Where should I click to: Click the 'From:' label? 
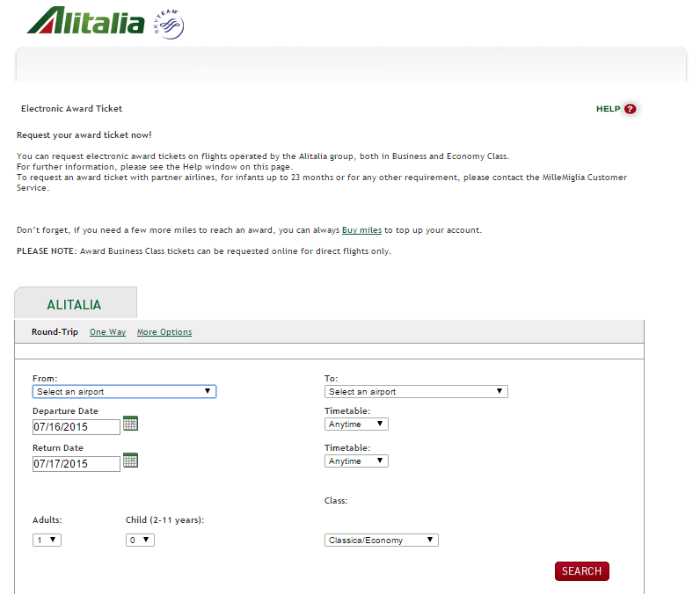(45, 379)
